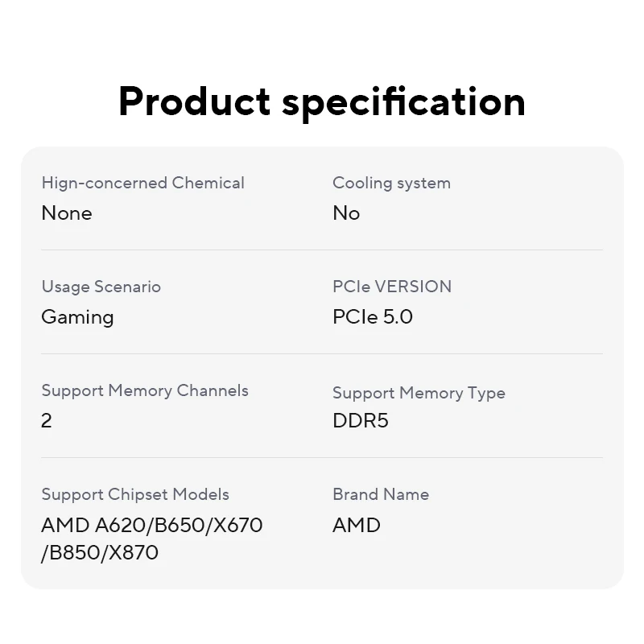Click the "/B850/X870" chipset line

(100, 553)
